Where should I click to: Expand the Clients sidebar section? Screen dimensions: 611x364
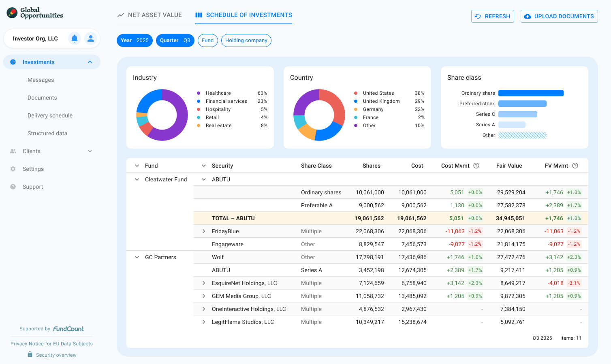click(90, 151)
